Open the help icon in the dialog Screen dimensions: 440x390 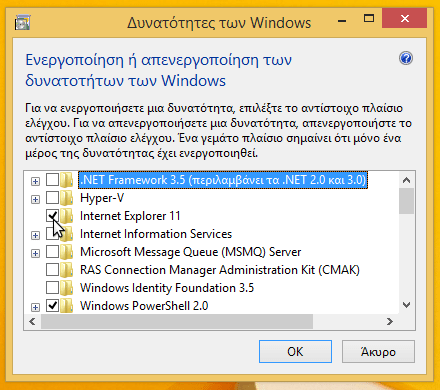tap(406, 59)
